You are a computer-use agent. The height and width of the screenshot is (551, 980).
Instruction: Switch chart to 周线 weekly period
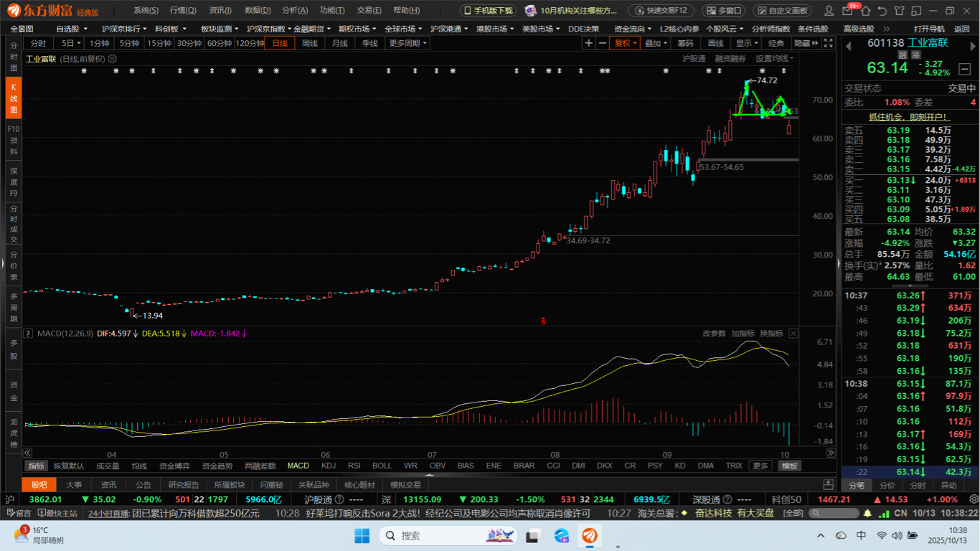point(309,43)
